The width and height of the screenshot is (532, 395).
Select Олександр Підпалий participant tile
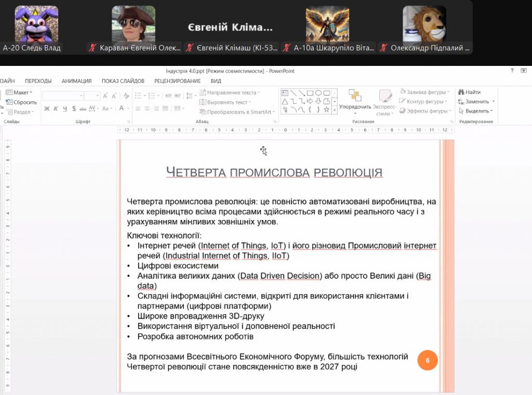(425, 30)
